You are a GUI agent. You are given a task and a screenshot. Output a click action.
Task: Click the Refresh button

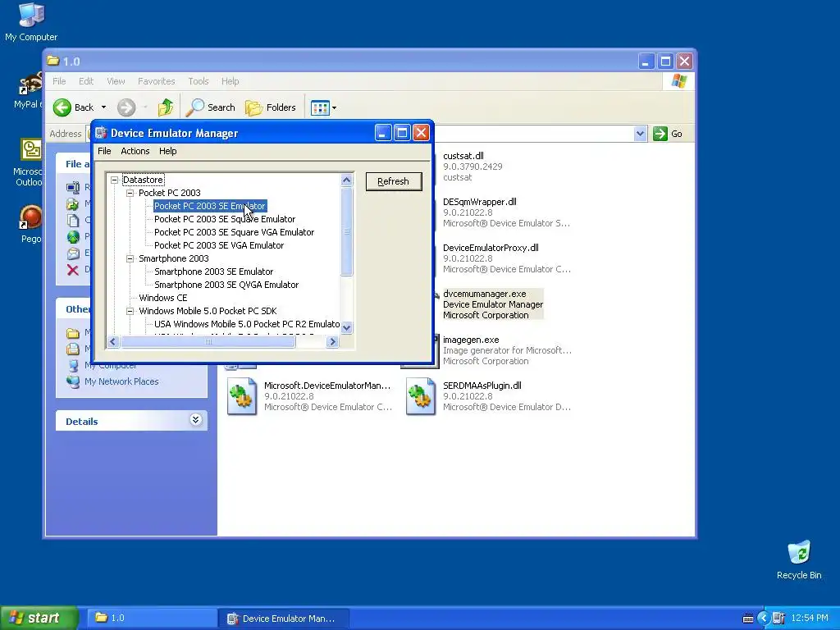394,181
